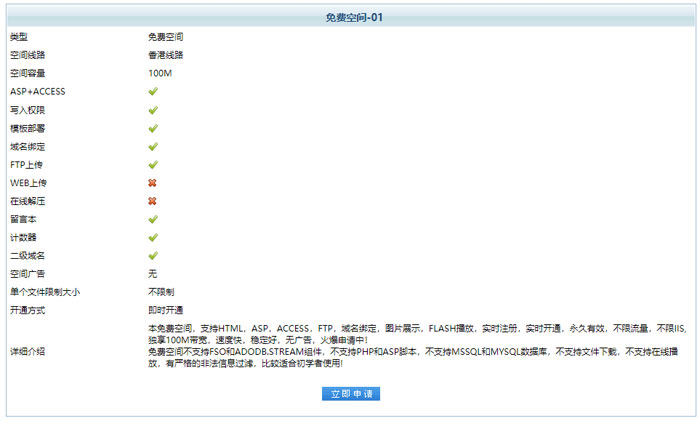Click the green check for 二级域名
The height and width of the screenshot is (421, 700).
(153, 256)
